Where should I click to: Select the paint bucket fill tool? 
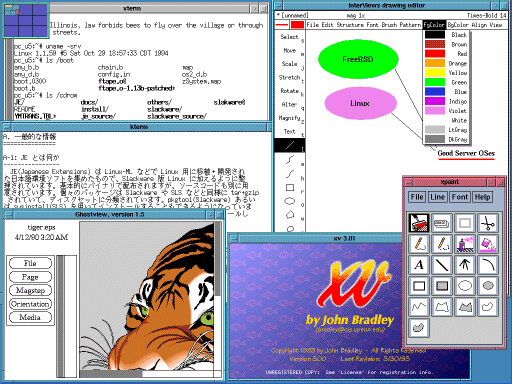(488, 244)
